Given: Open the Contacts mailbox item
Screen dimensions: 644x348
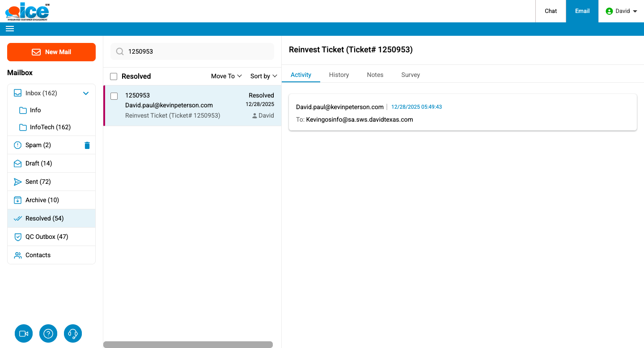Looking at the screenshot, I should (38, 255).
